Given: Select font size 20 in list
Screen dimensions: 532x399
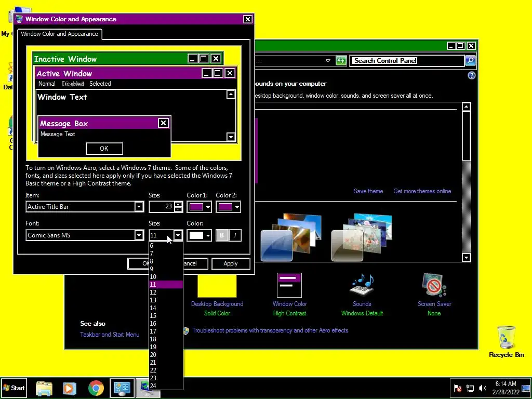Looking at the screenshot, I should coord(166,355).
